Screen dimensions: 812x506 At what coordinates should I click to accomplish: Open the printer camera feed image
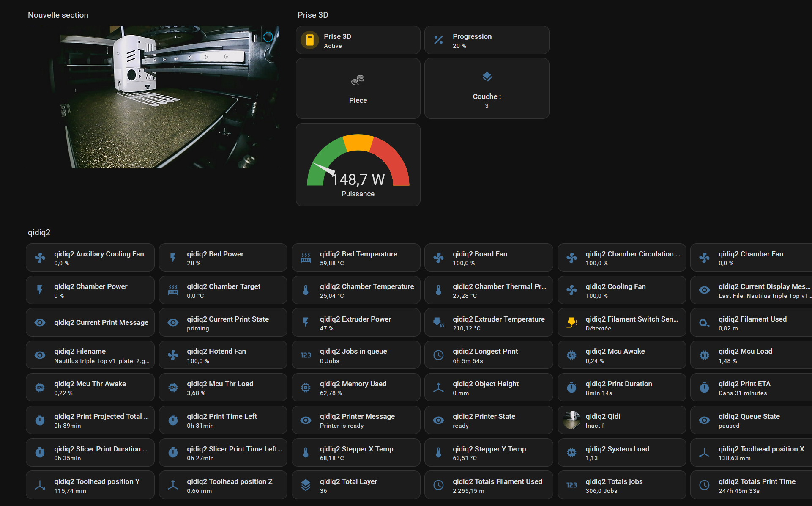(x=169, y=97)
